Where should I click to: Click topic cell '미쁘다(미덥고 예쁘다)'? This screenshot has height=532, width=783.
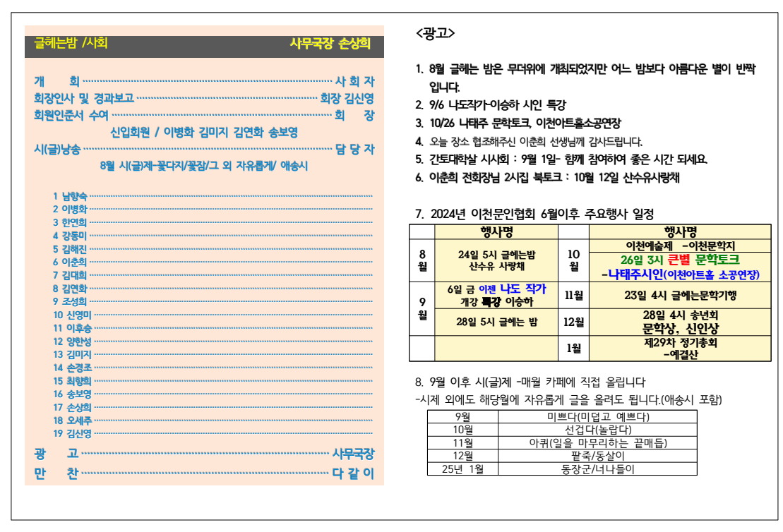pos(598,417)
